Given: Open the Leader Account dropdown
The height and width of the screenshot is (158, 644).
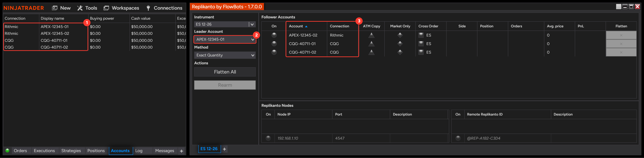Looking at the screenshot, I should pos(225,39).
